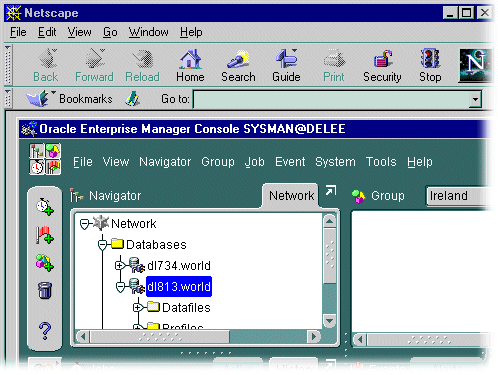Click the Print printer icon
The height and width of the screenshot is (375, 498).
click(334, 58)
